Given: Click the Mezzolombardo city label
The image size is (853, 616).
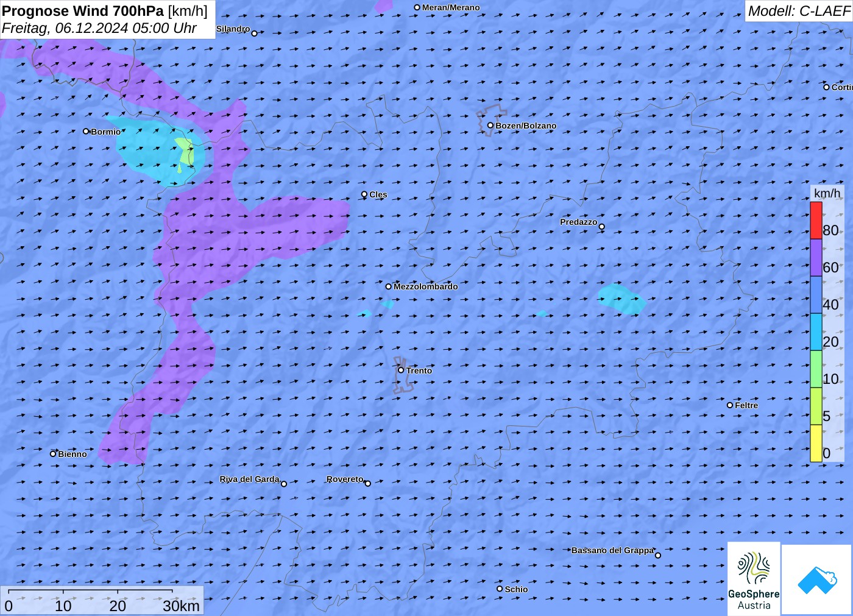Looking at the screenshot, I should (425, 286).
